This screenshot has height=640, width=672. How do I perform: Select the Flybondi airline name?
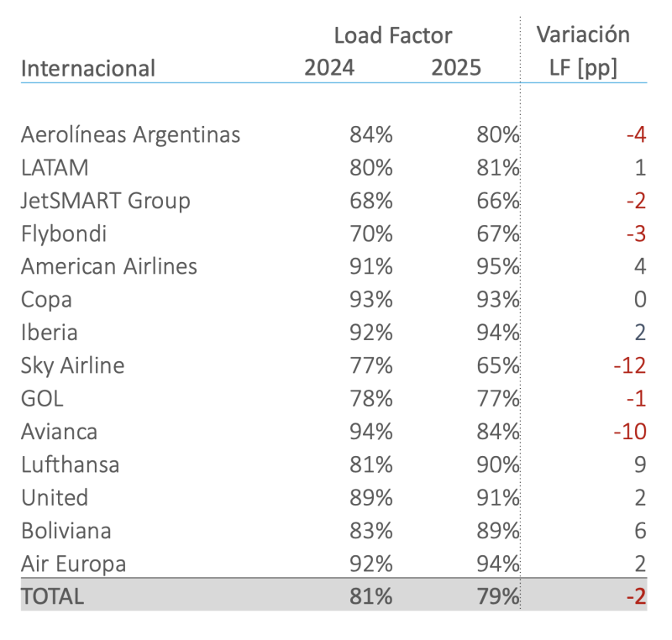[64, 233]
